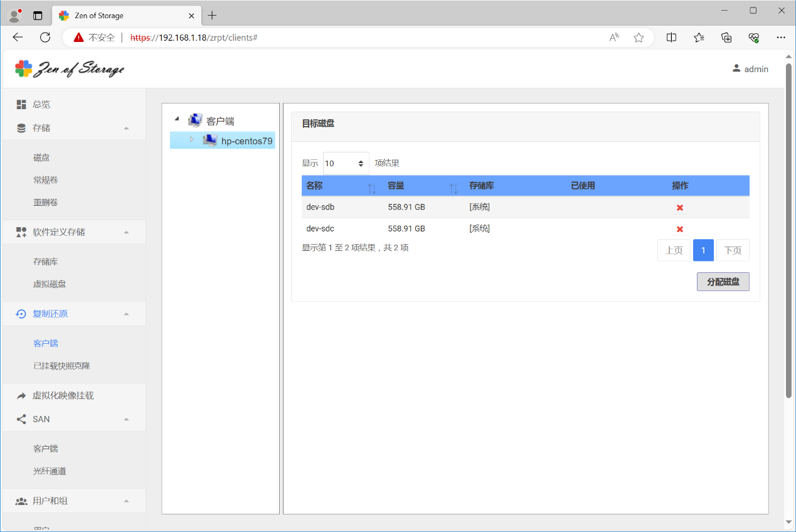Click the Zen of Storage logo

70,69
